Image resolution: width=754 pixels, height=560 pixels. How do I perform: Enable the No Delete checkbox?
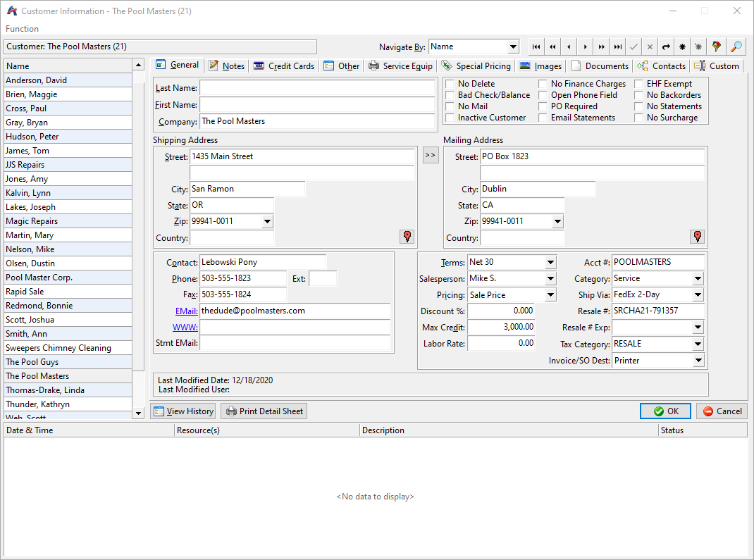click(450, 84)
